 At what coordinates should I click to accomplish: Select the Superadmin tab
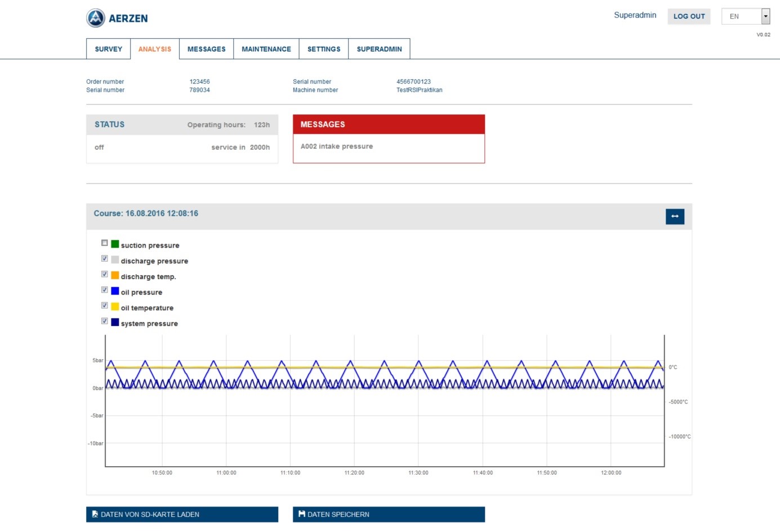(379, 49)
